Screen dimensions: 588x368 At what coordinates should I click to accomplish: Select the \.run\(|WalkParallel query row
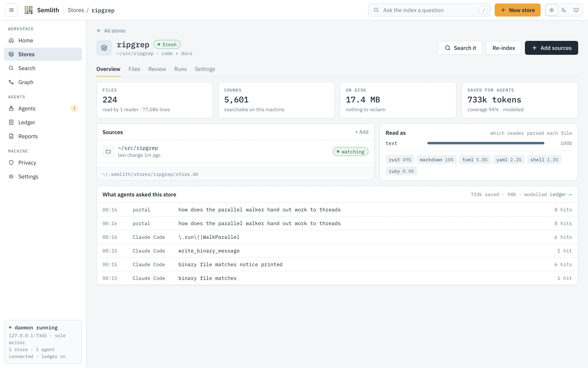pos(337,237)
